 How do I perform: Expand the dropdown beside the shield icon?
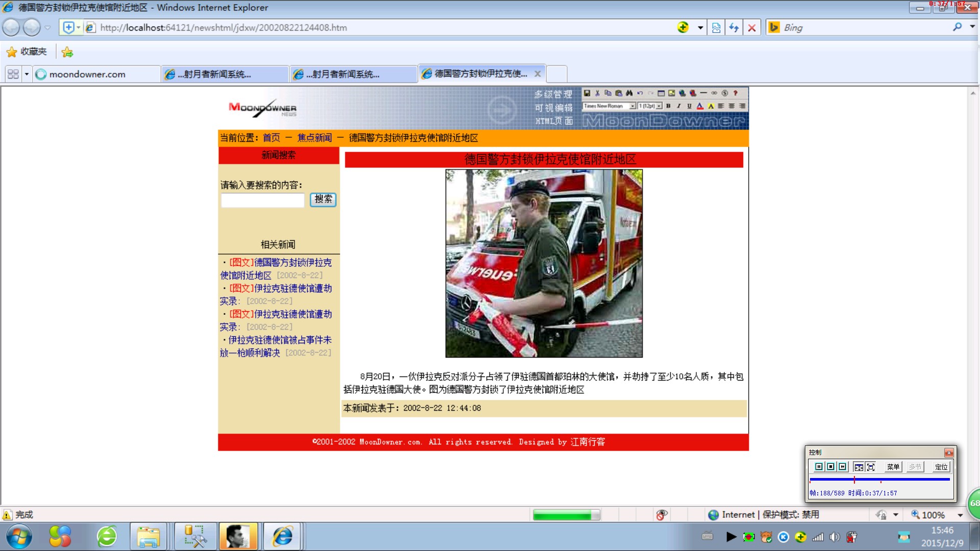tap(896, 515)
